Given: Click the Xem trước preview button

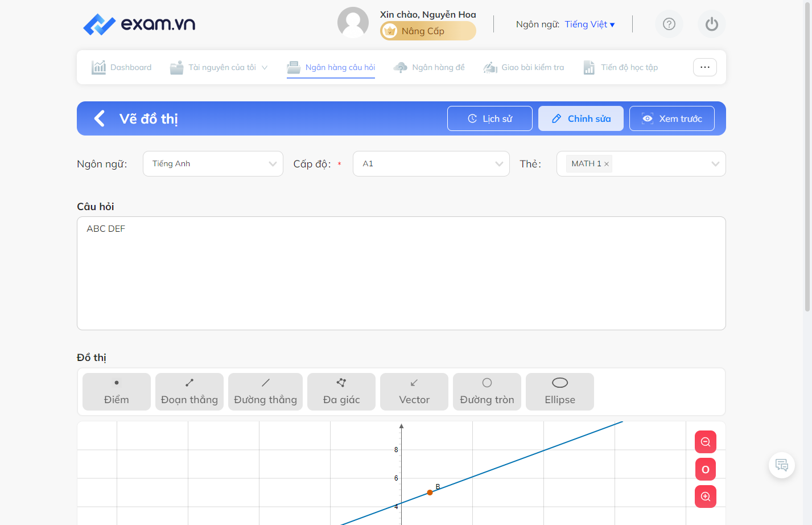Looking at the screenshot, I should point(672,118).
